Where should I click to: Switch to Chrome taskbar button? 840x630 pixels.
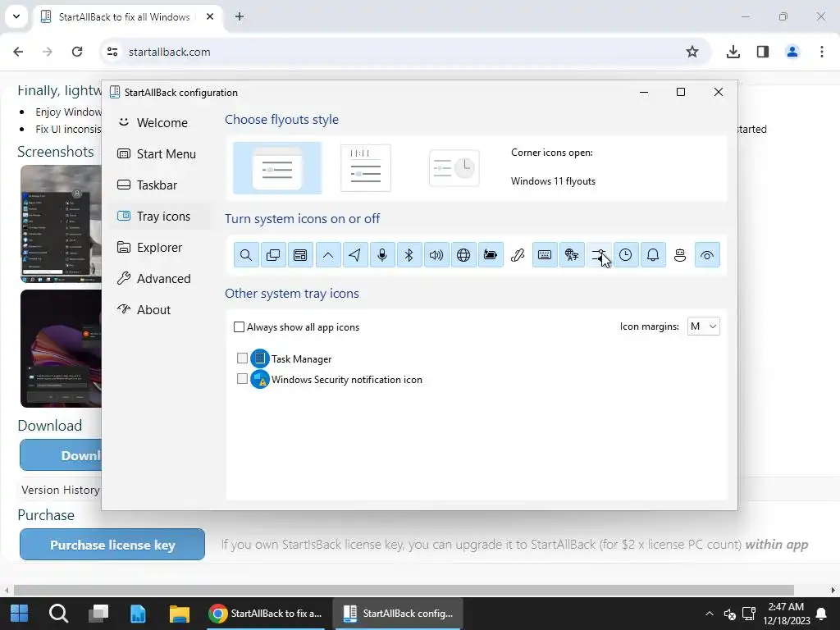(266, 614)
